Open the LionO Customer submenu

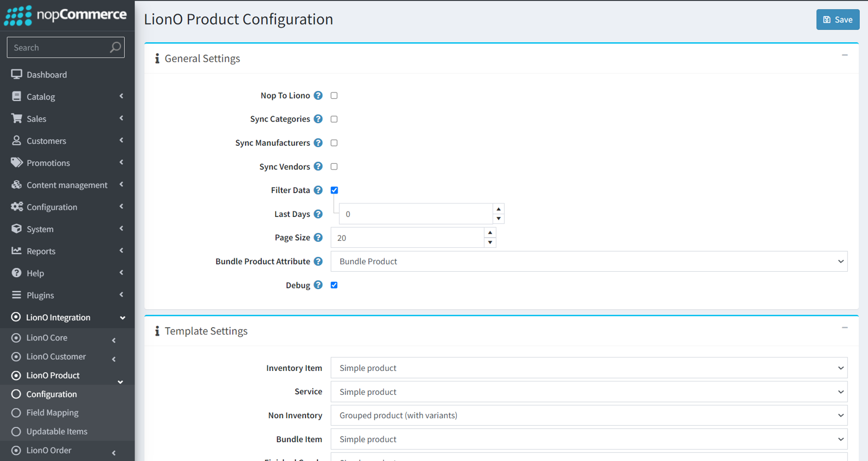(x=67, y=356)
